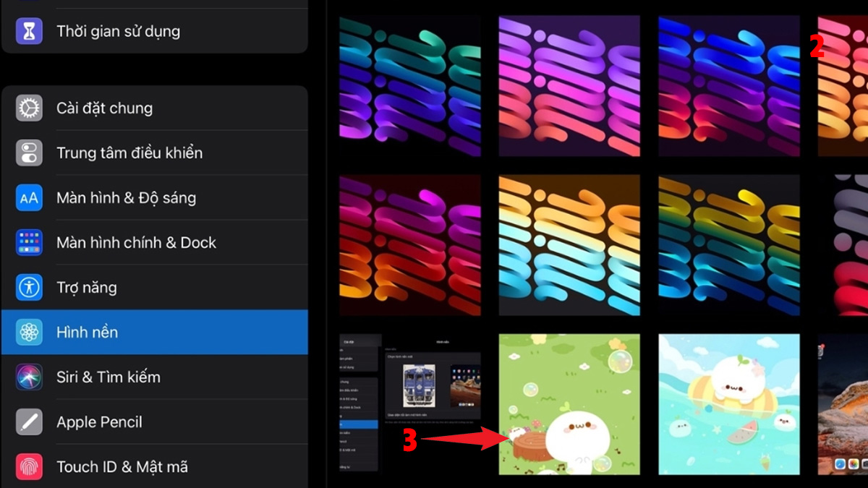Choose the teal and blue swirl wallpaper
The image size is (868, 488).
click(410, 86)
